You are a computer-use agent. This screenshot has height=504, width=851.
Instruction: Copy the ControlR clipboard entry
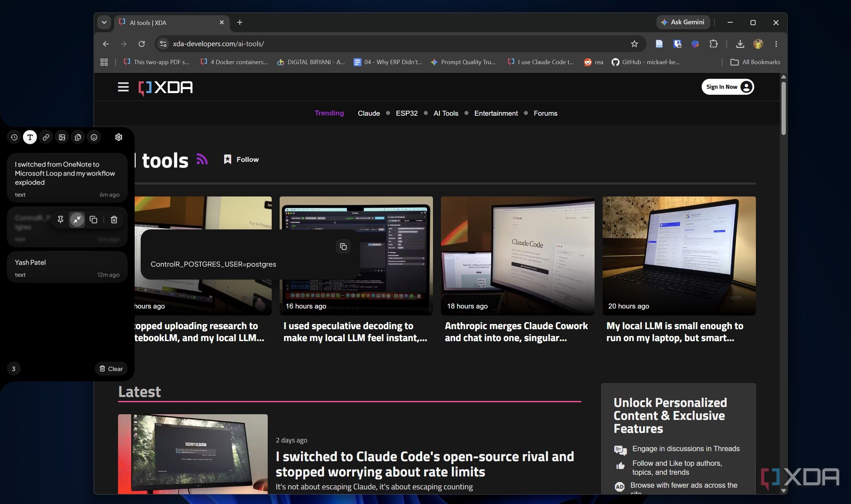tap(93, 220)
